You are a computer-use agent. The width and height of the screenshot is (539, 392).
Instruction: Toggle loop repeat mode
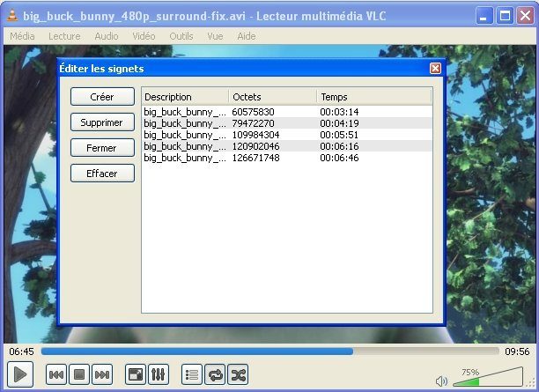tap(215, 374)
